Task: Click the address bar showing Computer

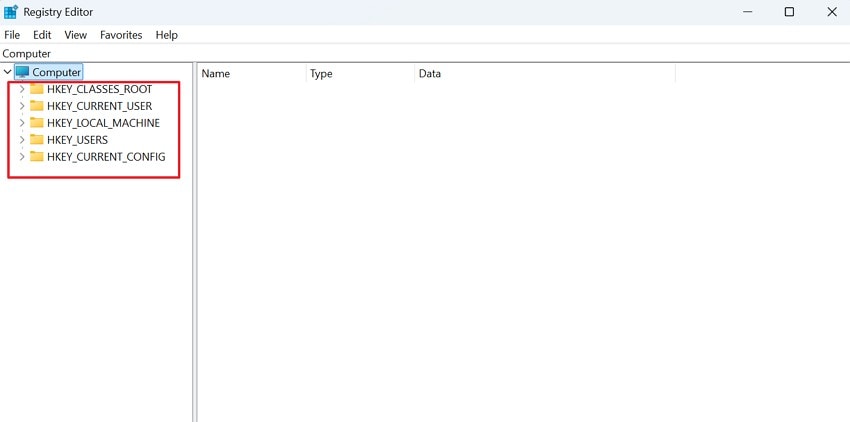Action: 425,54
